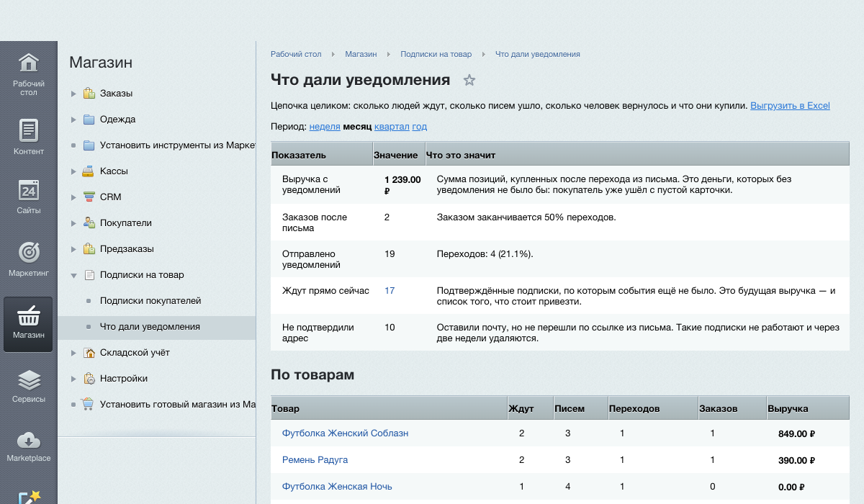Switch period to год

[x=420, y=127]
